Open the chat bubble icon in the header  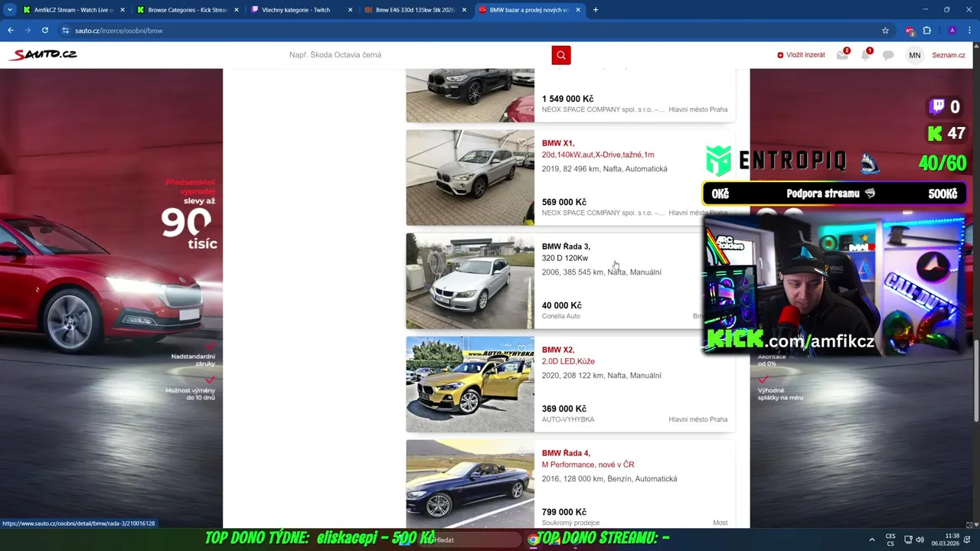click(x=888, y=55)
